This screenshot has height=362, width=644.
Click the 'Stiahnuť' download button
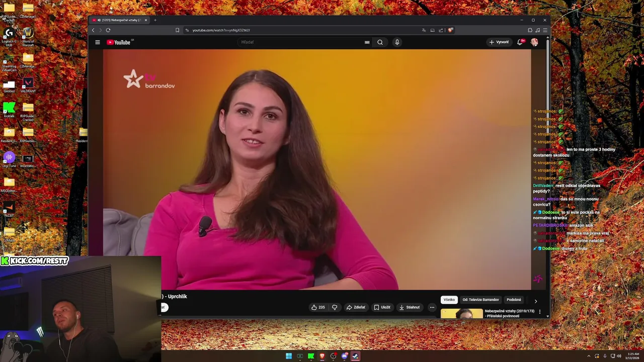(410, 307)
